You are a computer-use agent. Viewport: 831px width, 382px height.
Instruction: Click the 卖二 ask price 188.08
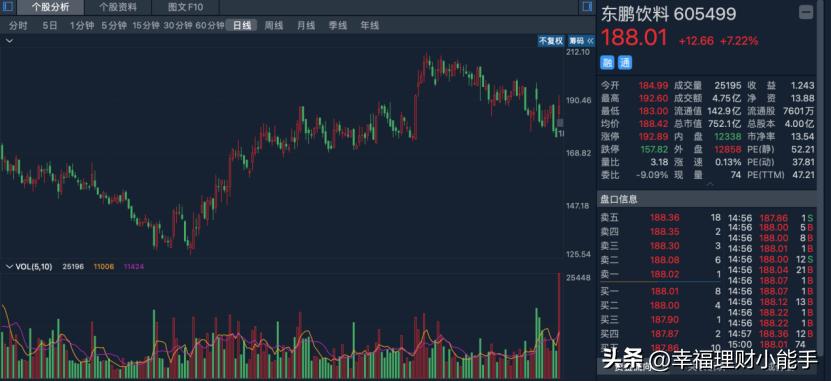(665, 260)
